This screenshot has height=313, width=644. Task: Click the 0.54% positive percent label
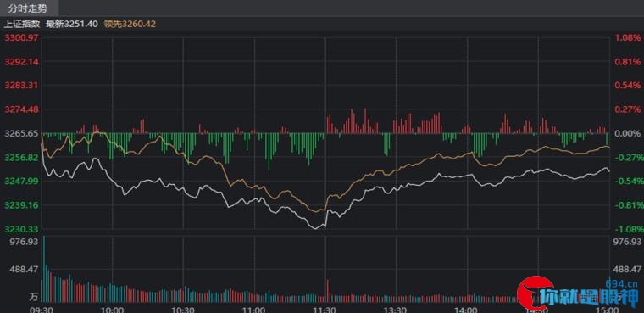coord(628,86)
